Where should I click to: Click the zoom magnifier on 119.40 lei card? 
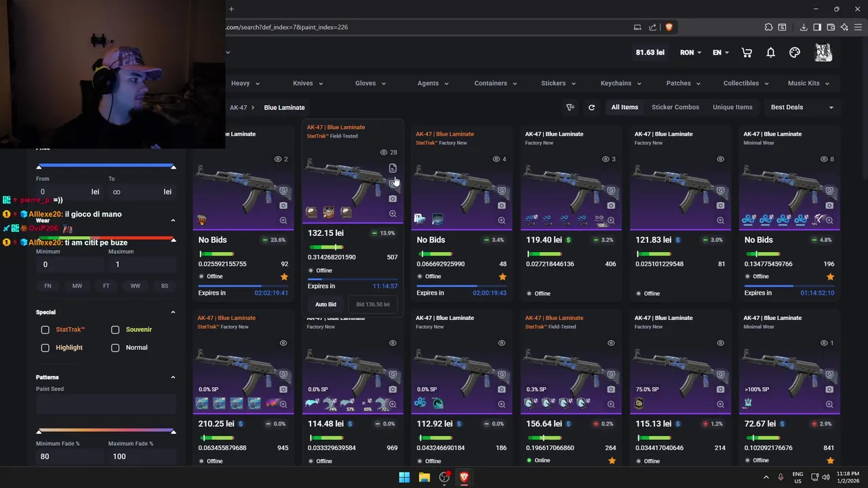coord(611,220)
